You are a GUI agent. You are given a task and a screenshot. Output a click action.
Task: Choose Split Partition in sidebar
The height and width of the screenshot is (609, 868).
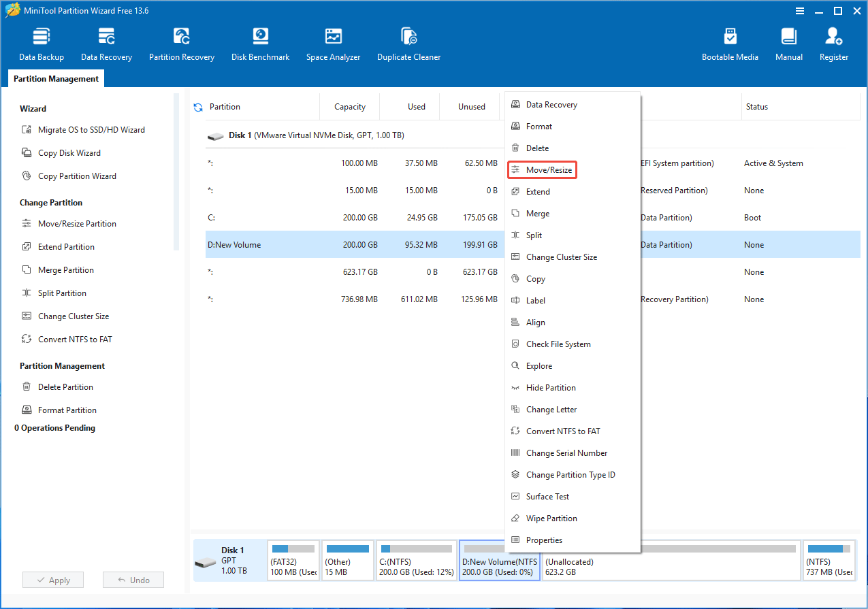54,293
